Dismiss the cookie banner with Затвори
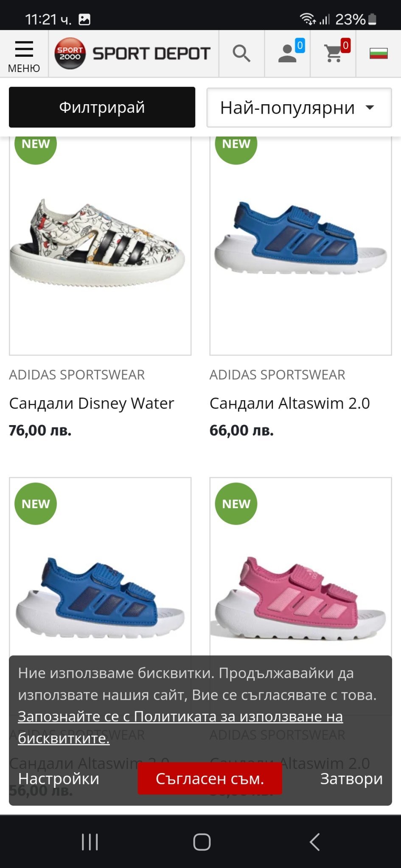This screenshot has height=868, width=401. [351, 779]
